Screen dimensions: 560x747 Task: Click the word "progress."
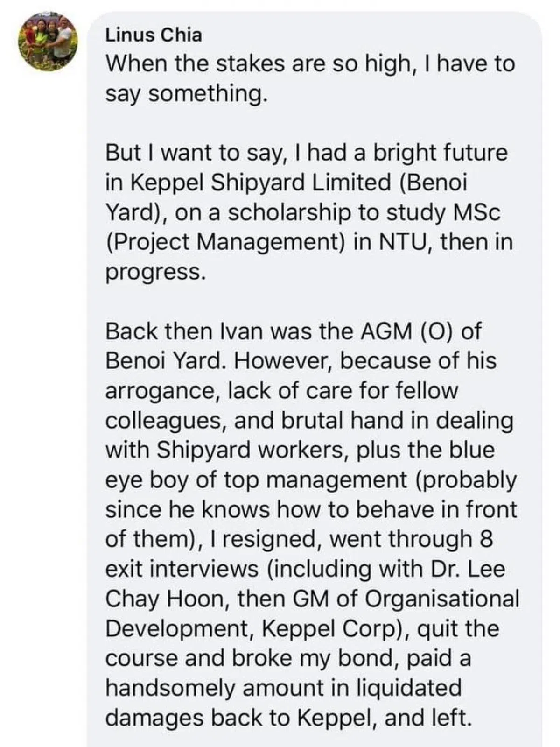(x=155, y=272)
